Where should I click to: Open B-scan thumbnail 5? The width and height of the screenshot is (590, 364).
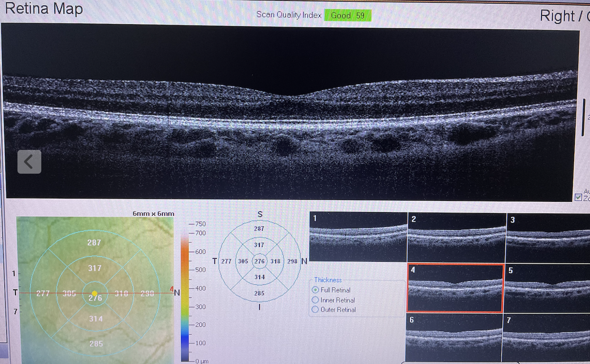548,288
